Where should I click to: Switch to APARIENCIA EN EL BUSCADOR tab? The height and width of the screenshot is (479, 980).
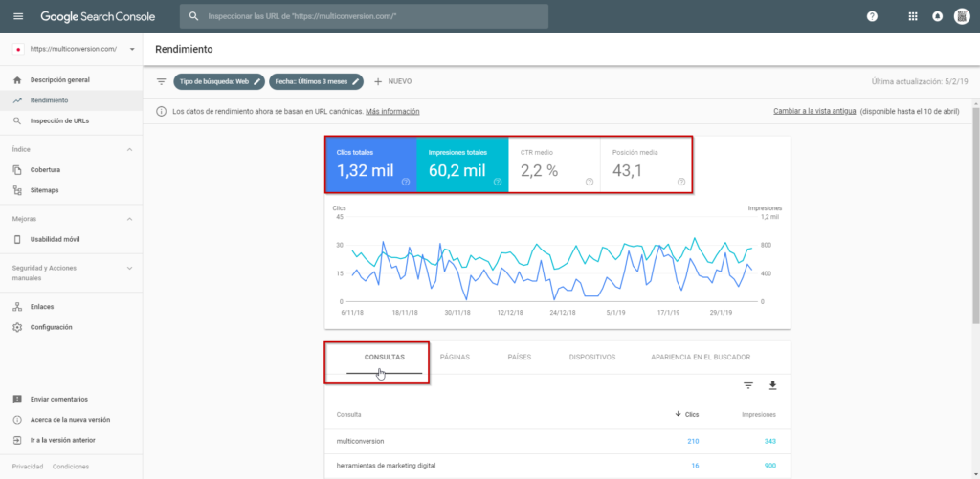tap(701, 358)
